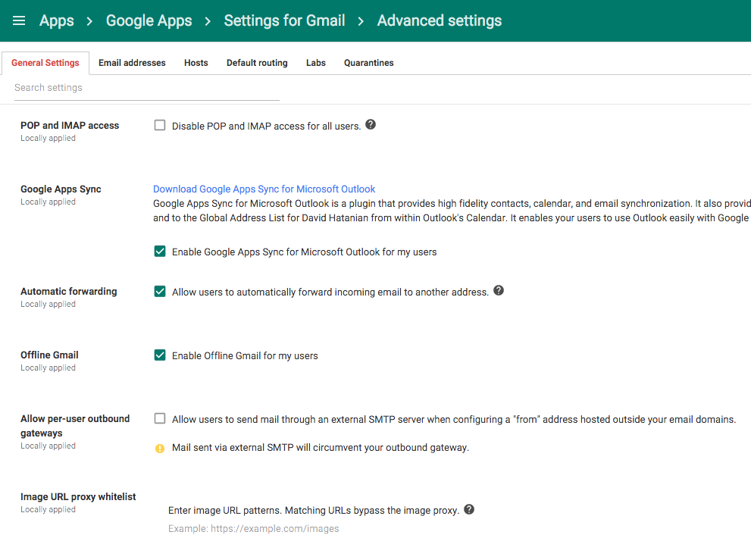This screenshot has width=751, height=560.
Task: Click the help icon next to POP and IMAP setting
Action: pyautogui.click(x=370, y=124)
